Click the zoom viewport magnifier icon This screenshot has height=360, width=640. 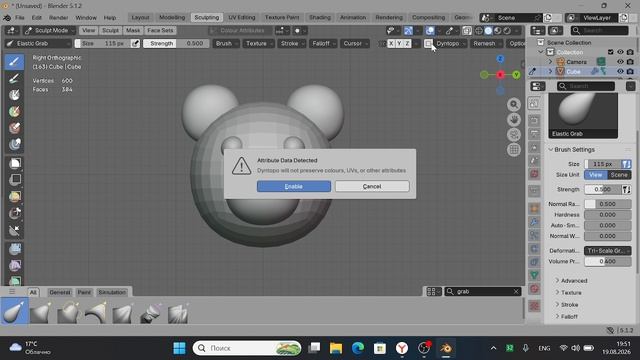pyautogui.click(x=514, y=105)
